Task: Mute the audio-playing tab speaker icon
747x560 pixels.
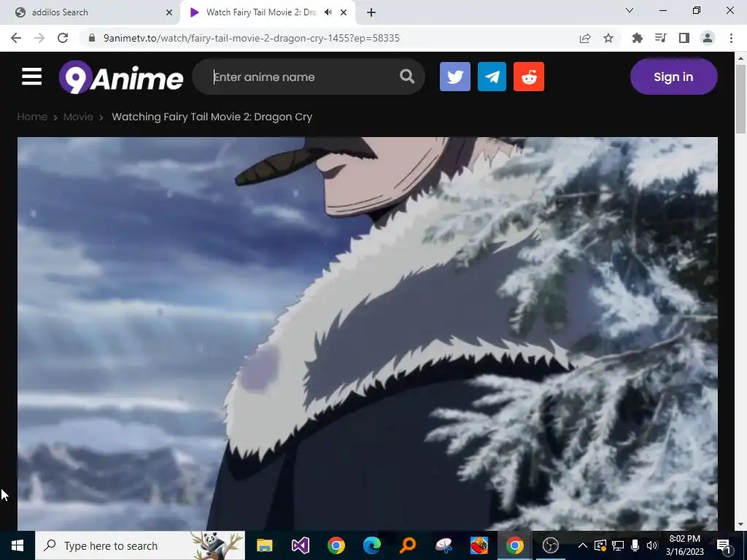Action: pos(328,12)
